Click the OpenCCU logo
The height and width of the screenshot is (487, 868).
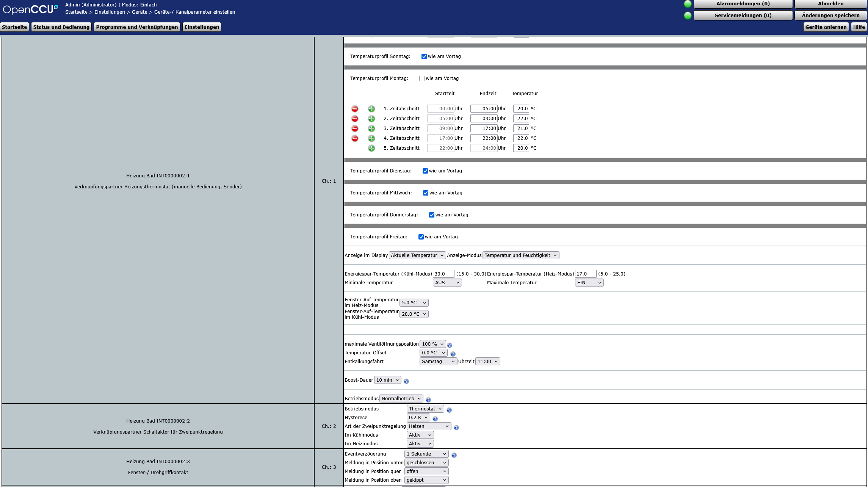click(x=30, y=9)
